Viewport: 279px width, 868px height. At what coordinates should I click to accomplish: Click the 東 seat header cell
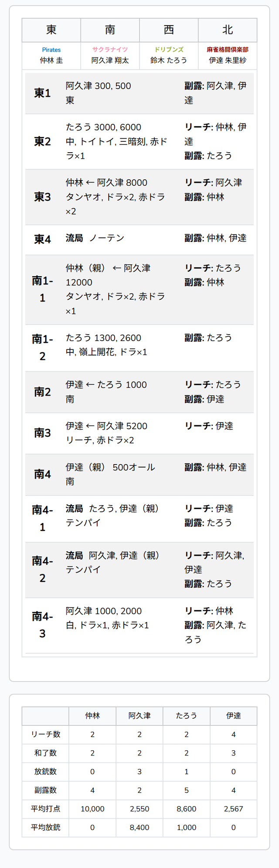tap(51, 30)
